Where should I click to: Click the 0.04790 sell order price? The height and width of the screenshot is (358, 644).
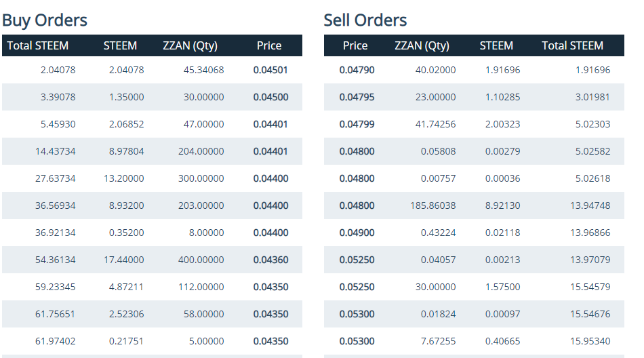(357, 70)
